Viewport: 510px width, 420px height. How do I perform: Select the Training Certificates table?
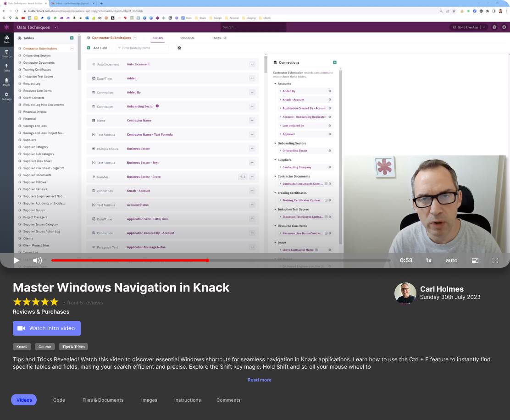pos(37,70)
